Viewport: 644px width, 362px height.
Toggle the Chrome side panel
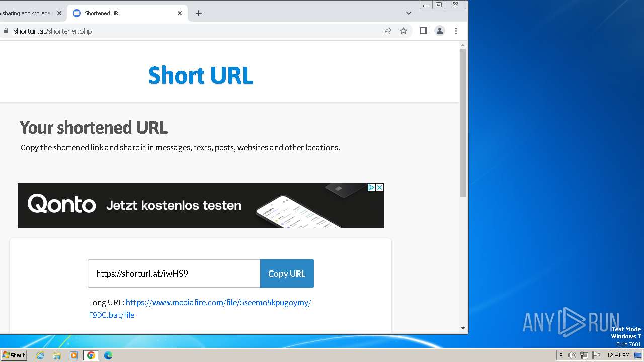click(x=424, y=31)
